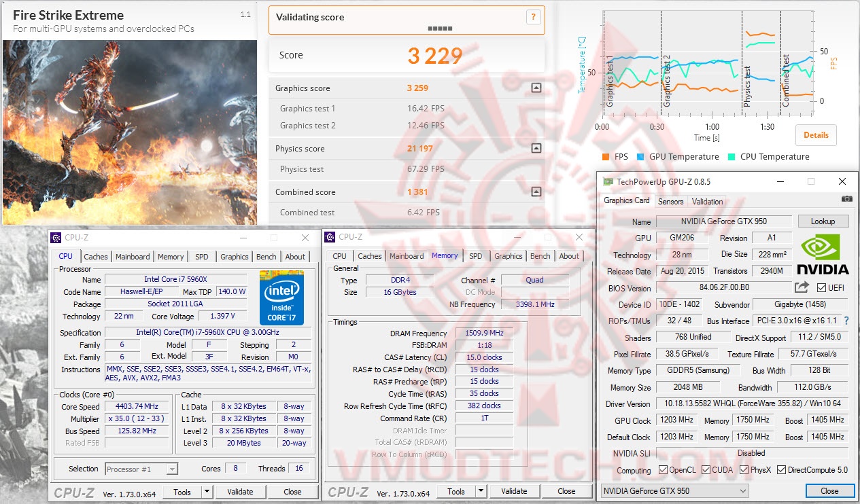860x504 pixels.
Task: Click the blue GPU Temperature legend square
Action: (x=640, y=156)
